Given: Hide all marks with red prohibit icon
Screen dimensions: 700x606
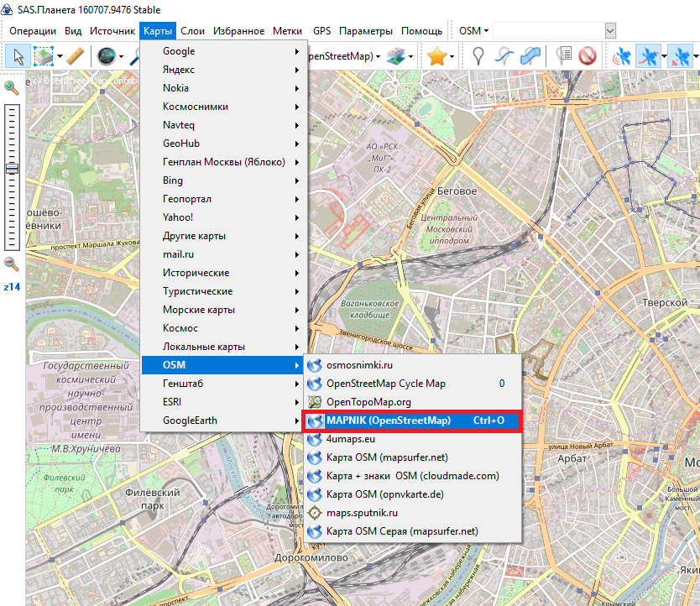Looking at the screenshot, I should tap(588, 56).
